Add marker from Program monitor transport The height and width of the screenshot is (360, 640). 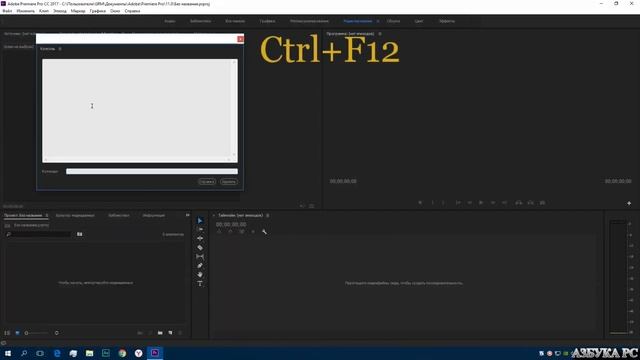tap(420, 202)
